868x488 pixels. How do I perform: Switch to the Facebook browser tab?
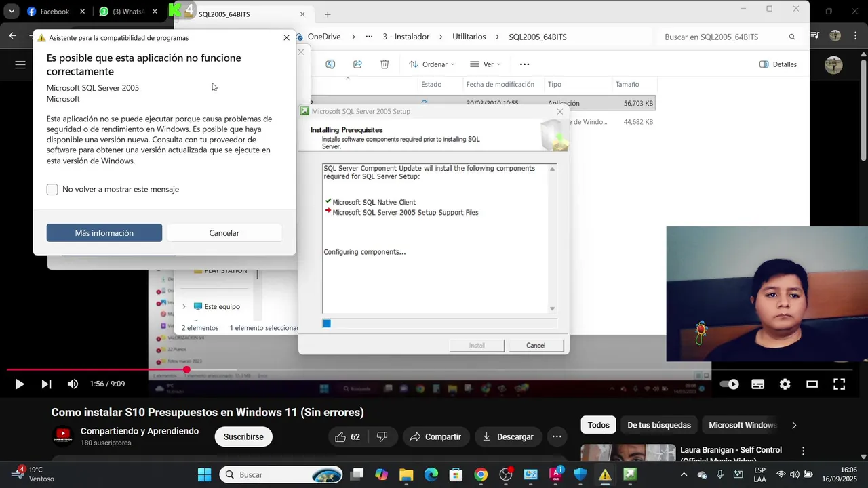click(56, 12)
